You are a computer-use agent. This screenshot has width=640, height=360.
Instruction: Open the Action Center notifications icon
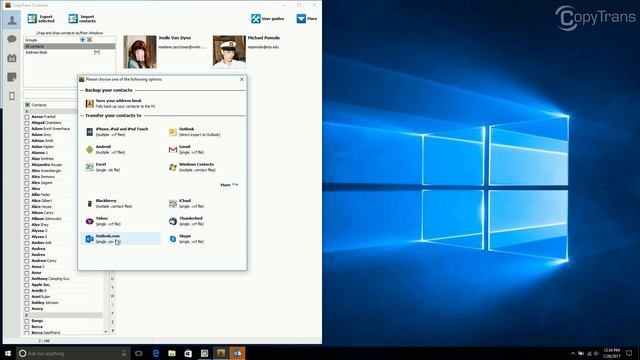pyautogui.click(x=629, y=353)
